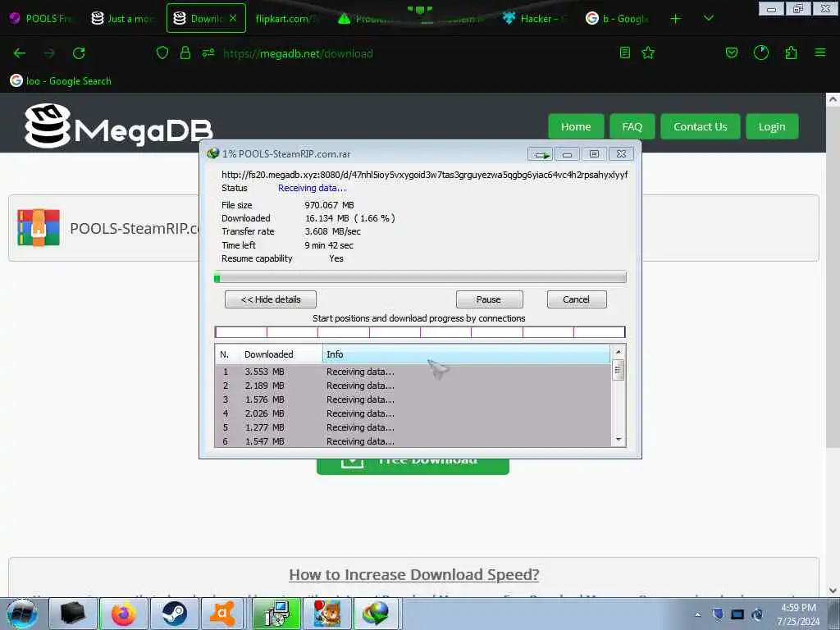Click the main download progress bar
Viewport: 840px width, 630px height.
click(x=420, y=277)
